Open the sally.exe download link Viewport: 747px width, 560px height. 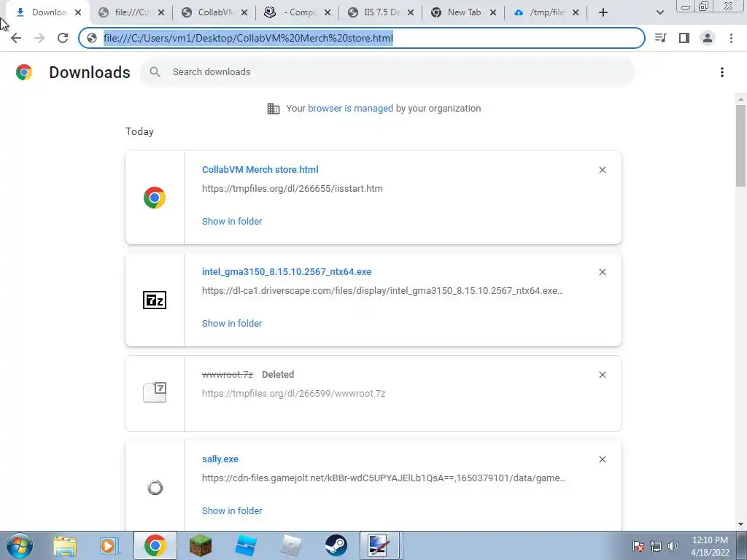coord(220,459)
